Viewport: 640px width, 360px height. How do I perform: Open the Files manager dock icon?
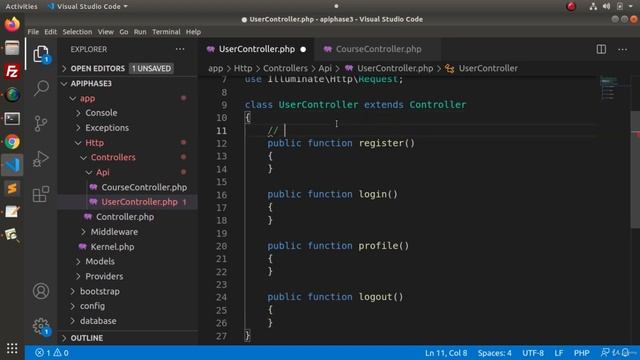coord(12,48)
